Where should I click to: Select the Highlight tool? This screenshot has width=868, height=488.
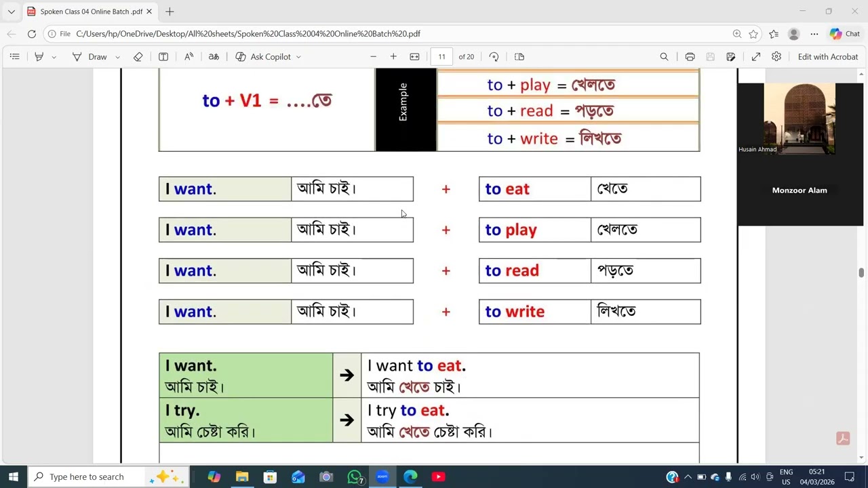point(39,57)
